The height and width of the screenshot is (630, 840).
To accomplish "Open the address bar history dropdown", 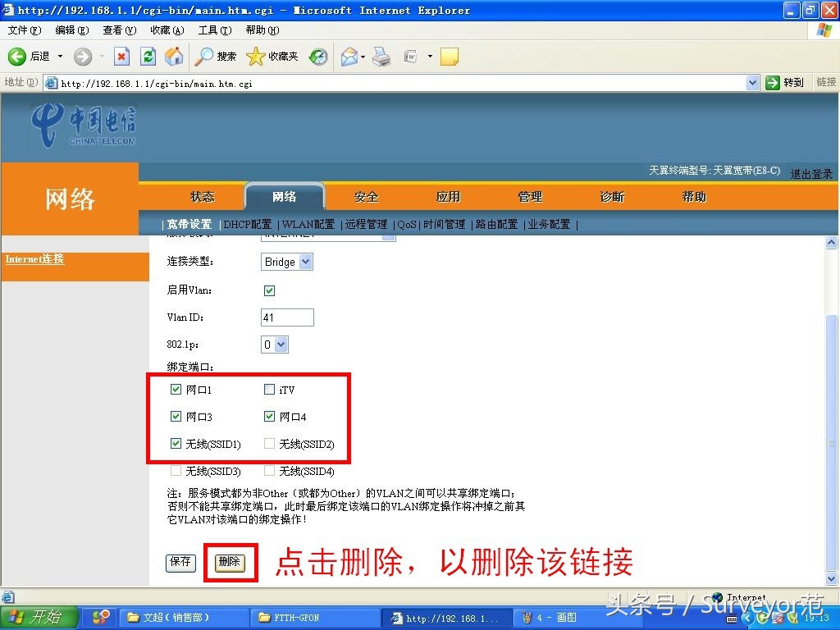I will [754, 82].
